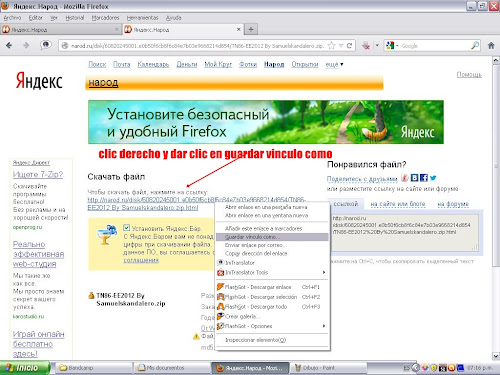Click the browser Forward arrow button
The height and width of the screenshot is (375, 500).
(26, 45)
